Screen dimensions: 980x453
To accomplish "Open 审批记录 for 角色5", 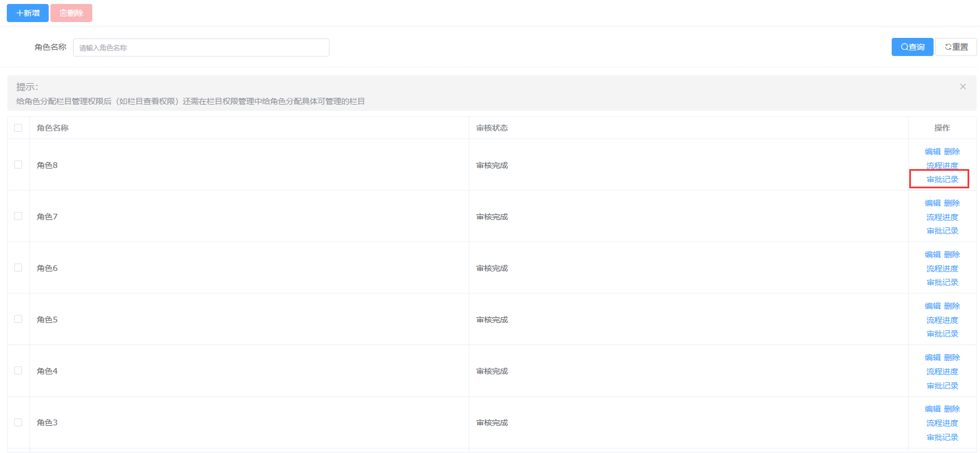I will pyautogui.click(x=942, y=334).
